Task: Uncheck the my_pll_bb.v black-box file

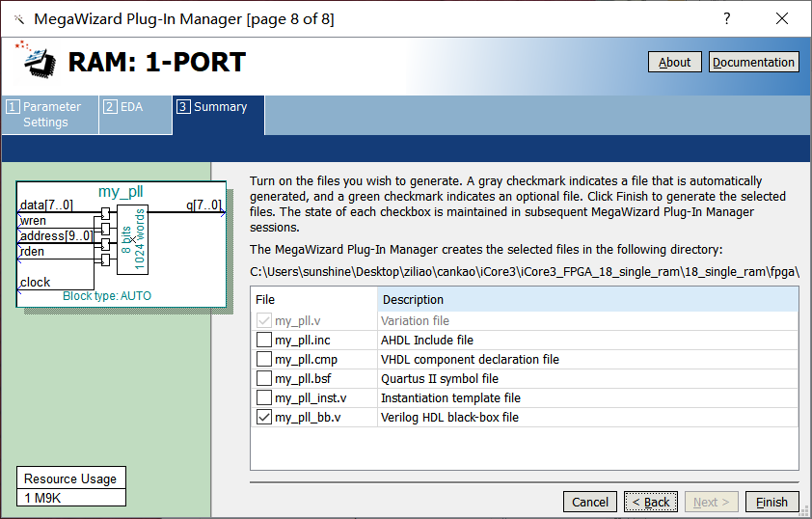Action: 264,418
